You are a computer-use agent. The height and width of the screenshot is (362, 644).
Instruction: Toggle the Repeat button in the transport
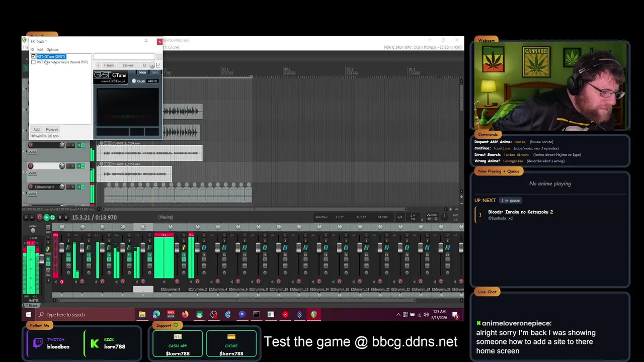coord(53,217)
